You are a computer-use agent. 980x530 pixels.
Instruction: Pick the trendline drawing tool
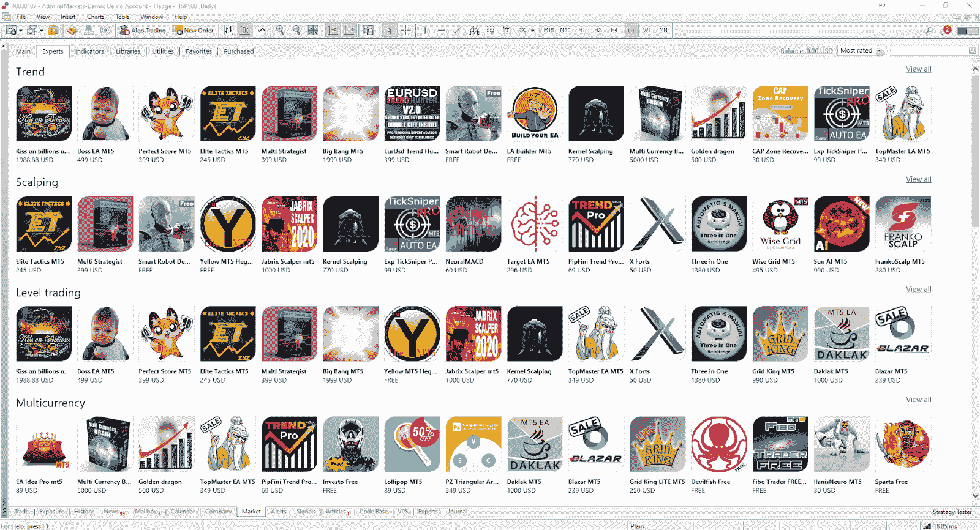tap(458, 30)
